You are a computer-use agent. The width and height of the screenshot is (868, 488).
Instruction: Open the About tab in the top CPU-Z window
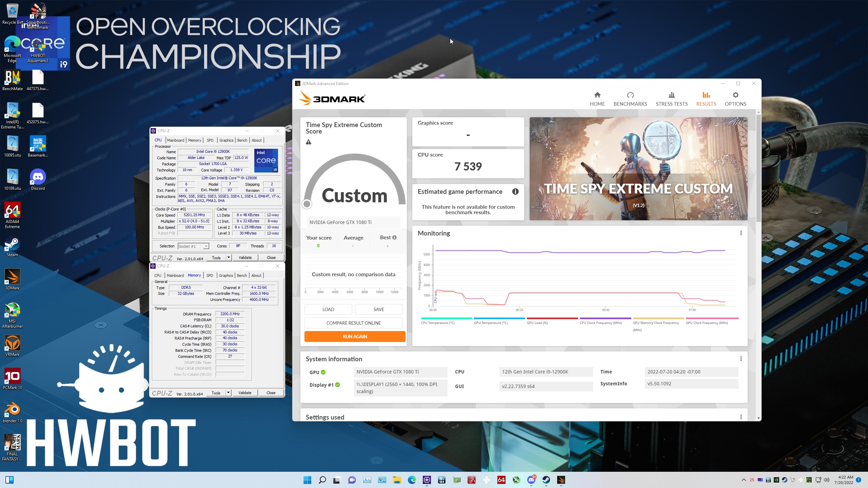pos(257,140)
